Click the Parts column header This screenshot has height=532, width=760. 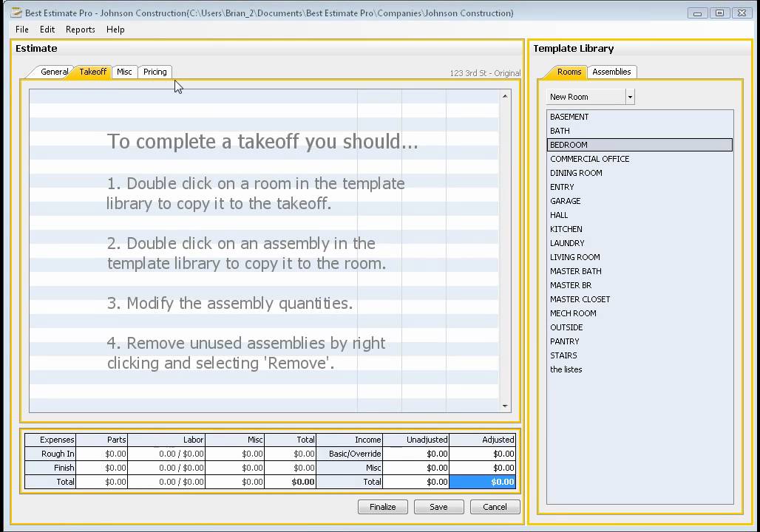[102, 440]
